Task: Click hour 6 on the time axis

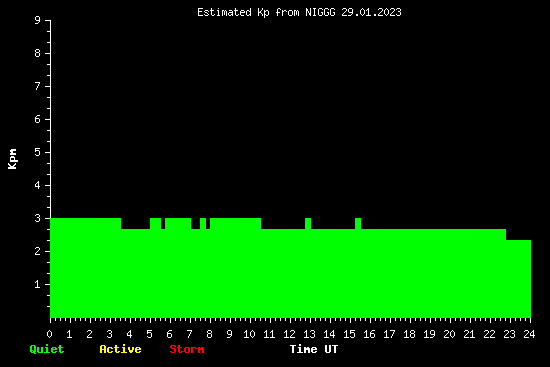Action: point(169,334)
